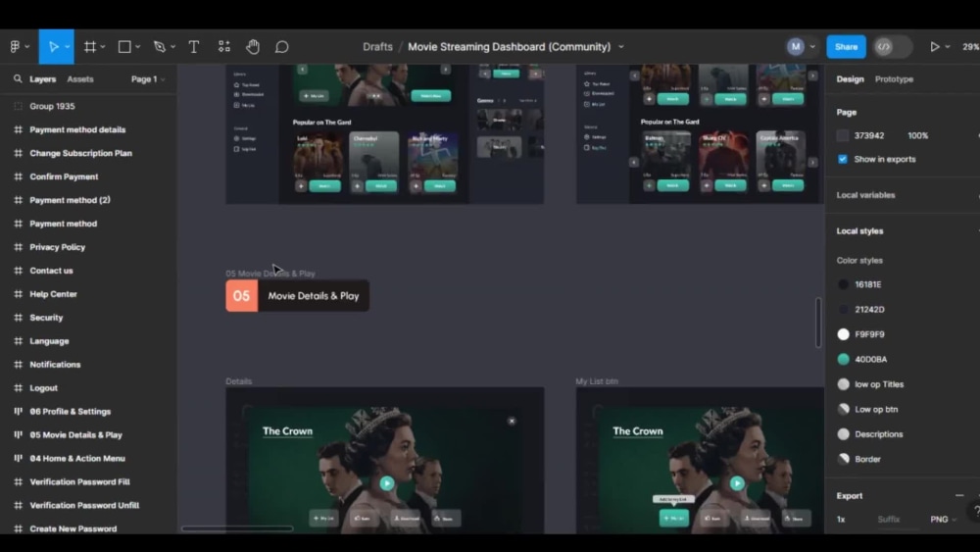Click the file title Movie Streaming Dashboard
The height and width of the screenshot is (552, 980).
(509, 46)
